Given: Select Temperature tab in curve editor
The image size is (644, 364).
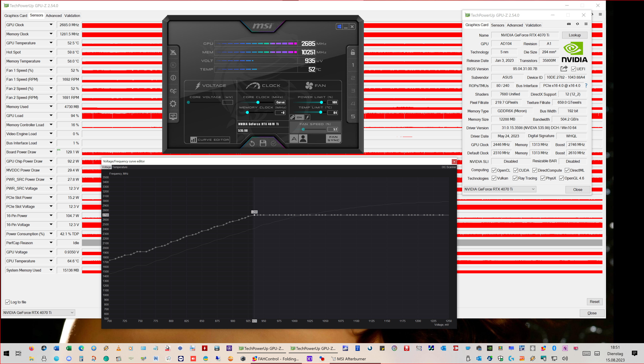Looking at the screenshot, I should click(x=120, y=167).
